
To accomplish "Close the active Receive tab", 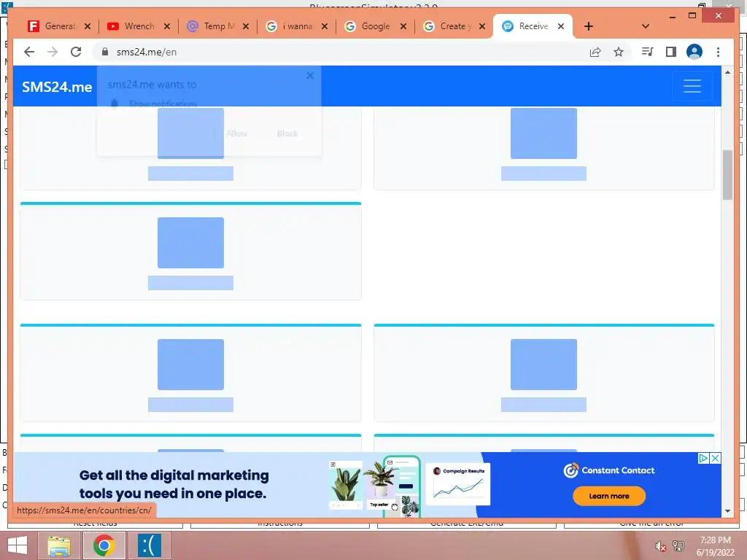I will [561, 26].
